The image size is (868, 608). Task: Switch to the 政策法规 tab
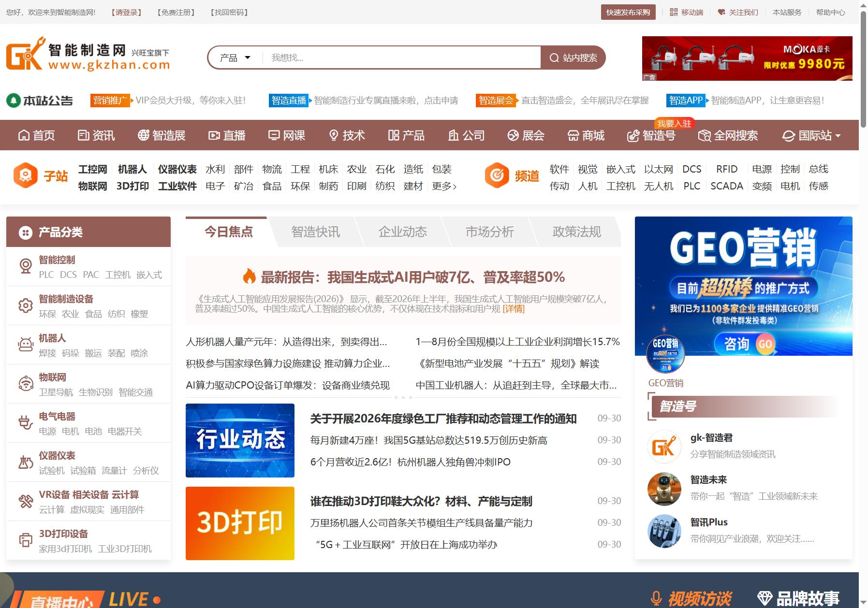coord(576,232)
